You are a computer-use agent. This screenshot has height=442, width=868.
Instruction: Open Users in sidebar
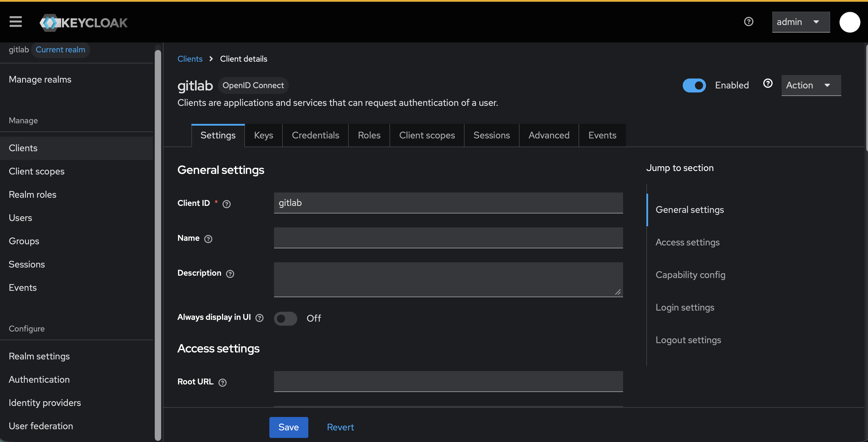[77, 218]
